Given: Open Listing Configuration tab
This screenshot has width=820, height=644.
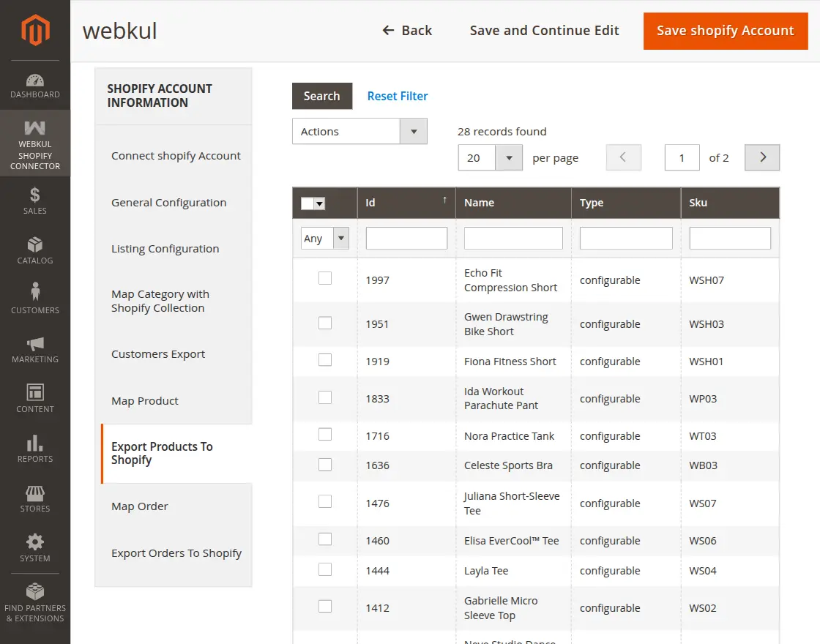Looking at the screenshot, I should 165,249.
